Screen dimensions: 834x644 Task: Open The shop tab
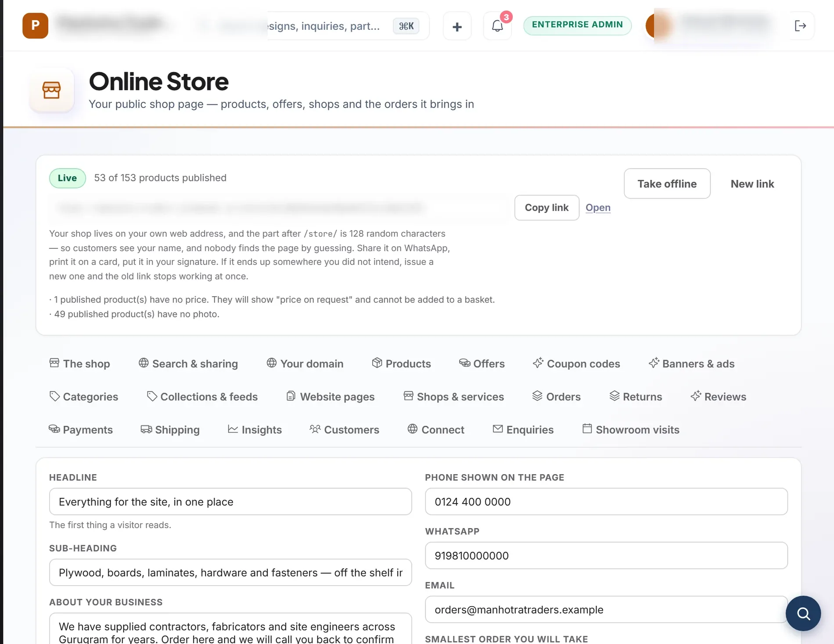click(79, 363)
